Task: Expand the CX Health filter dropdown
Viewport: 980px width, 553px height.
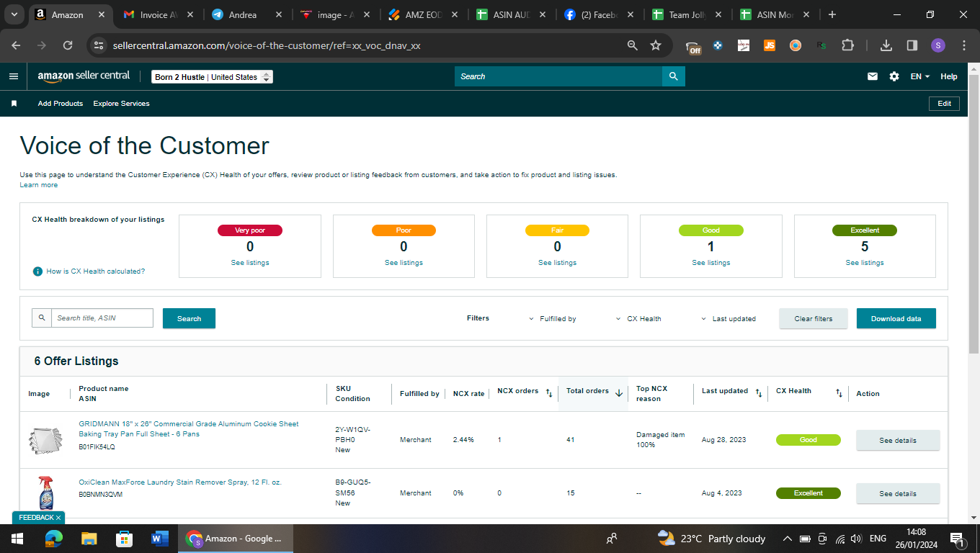Action: click(638, 318)
